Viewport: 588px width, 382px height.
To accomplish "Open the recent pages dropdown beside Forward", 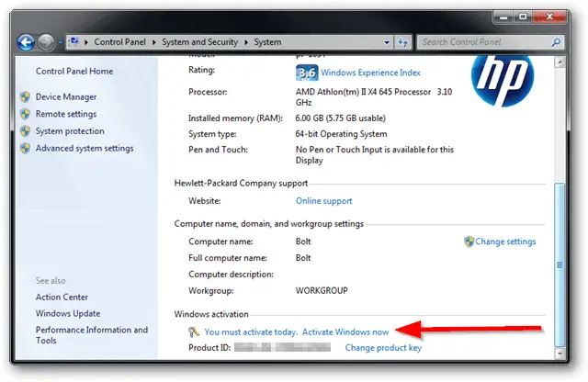I will [x=60, y=43].
